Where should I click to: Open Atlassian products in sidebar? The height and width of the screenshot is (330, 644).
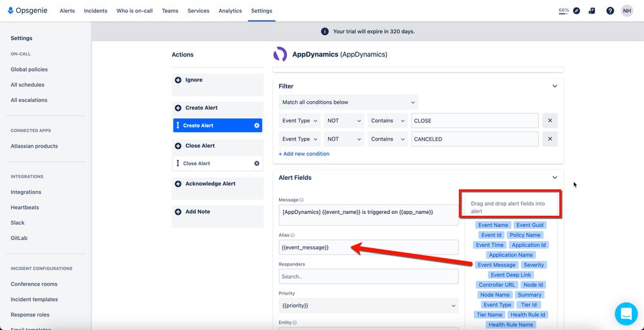point(34,146)
